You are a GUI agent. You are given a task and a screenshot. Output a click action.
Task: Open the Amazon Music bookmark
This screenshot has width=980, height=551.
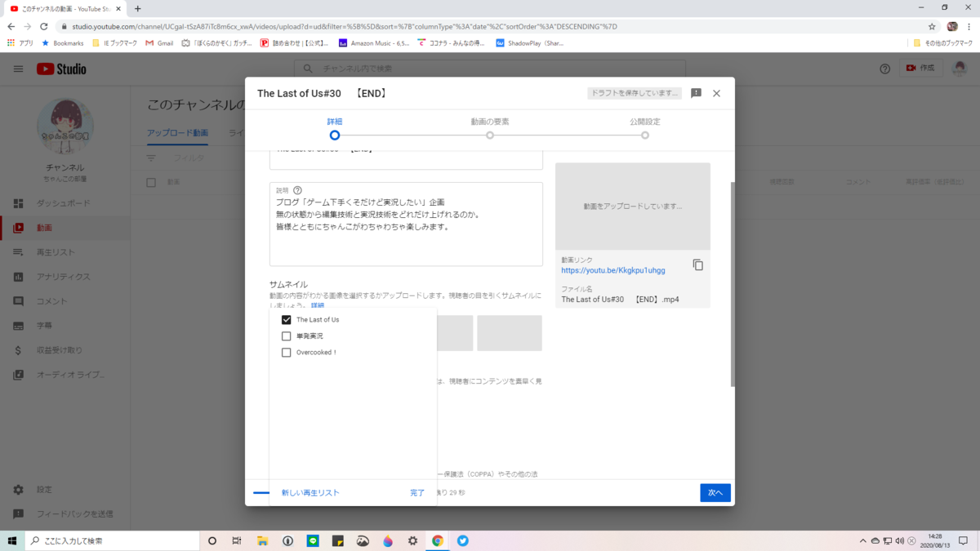(x=374, y=42)
